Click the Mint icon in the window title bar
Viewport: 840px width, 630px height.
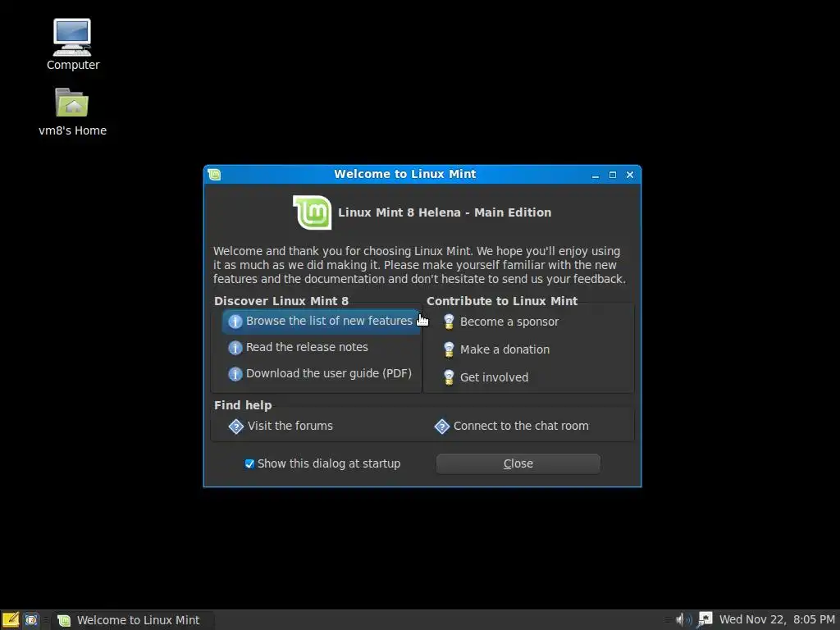214,175
